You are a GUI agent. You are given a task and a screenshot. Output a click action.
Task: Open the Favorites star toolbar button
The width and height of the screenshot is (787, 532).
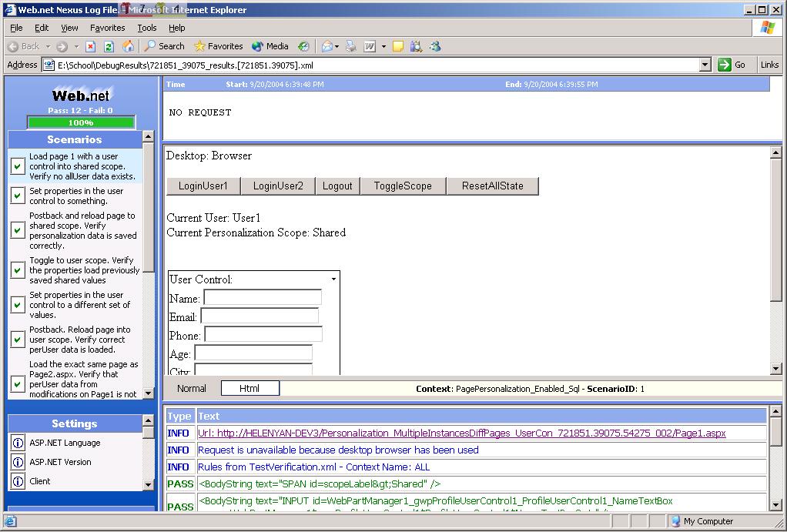(x=218, y=46)
